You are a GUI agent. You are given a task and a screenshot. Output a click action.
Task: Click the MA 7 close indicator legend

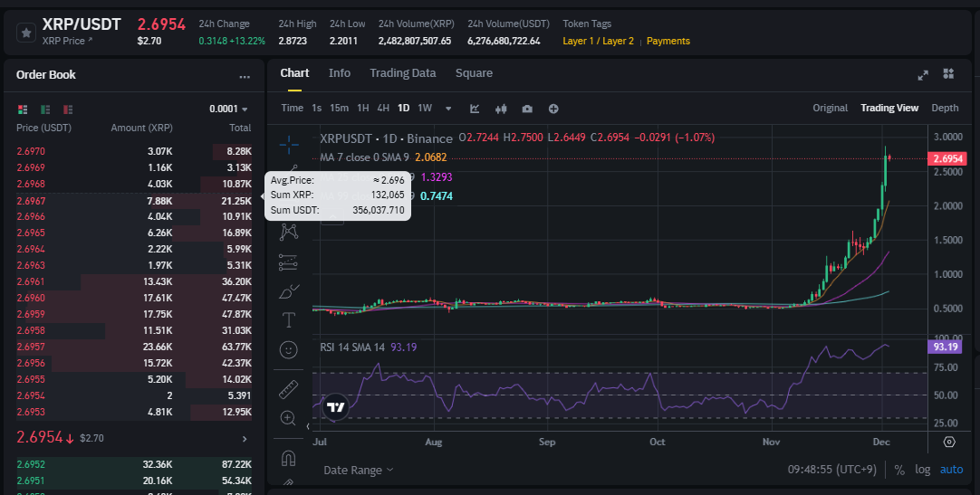click(365, 157)
